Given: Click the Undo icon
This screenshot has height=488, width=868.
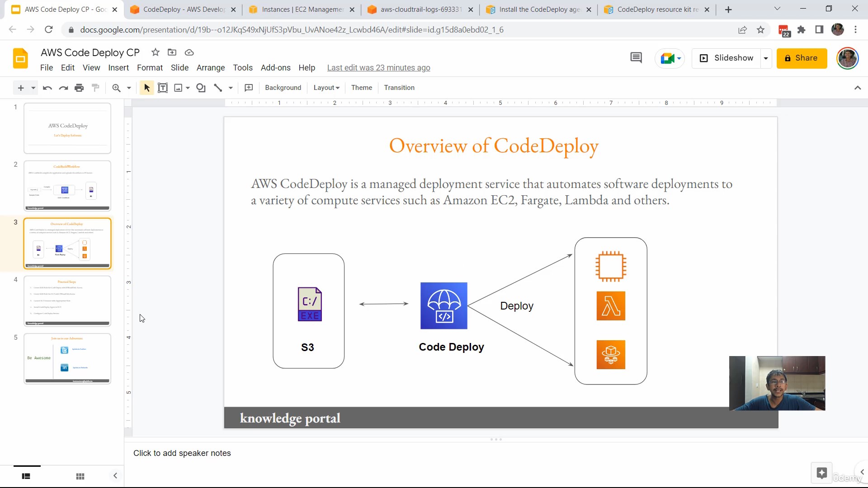Looking at the screenshot, I should click(x=47, y=88).
